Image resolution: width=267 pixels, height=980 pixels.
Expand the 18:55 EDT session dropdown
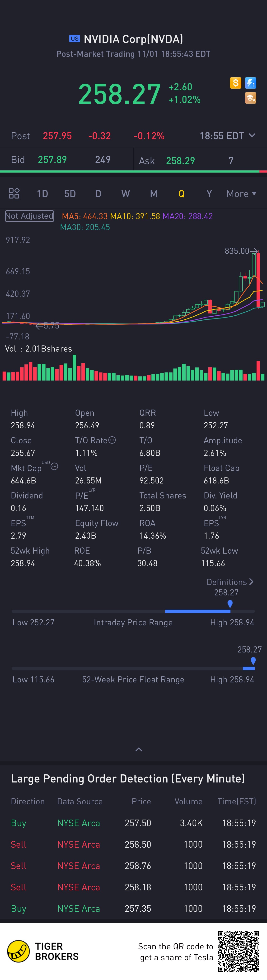[x=228, y=136]
